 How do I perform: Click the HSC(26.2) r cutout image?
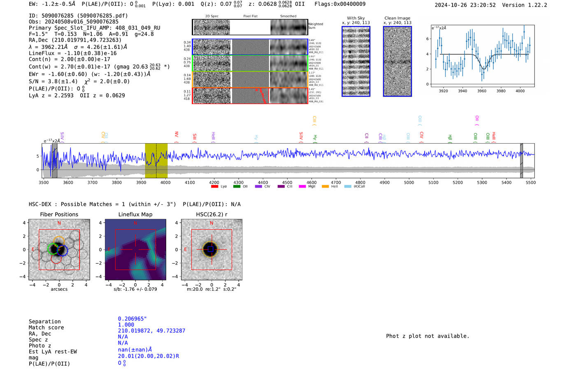[211, 250]
